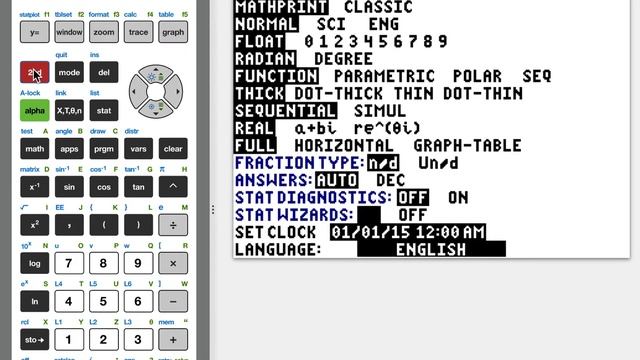The image size is (640, 360).
Task: Select the trace key
Action: click(x=138, y=32)
